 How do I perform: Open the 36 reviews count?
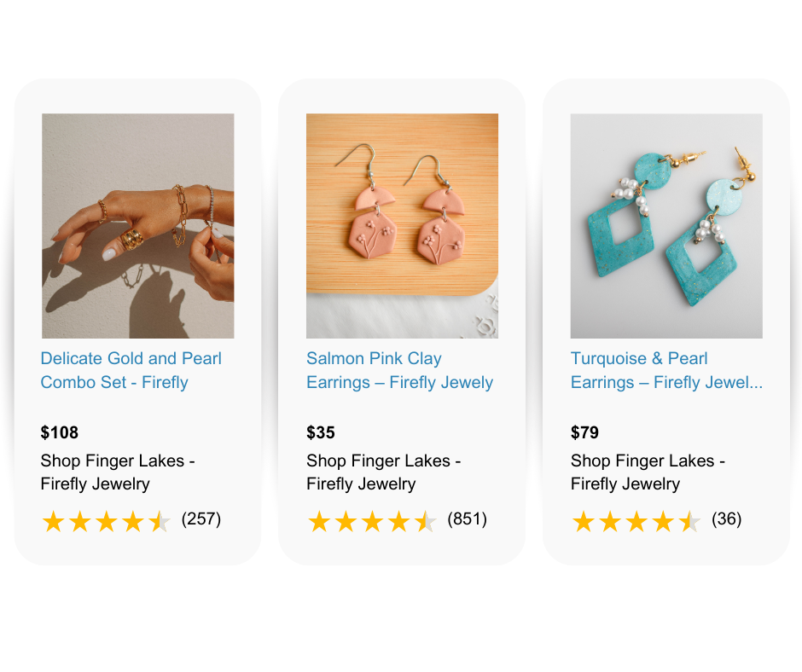pyautogui.click(x=726, y=518)
